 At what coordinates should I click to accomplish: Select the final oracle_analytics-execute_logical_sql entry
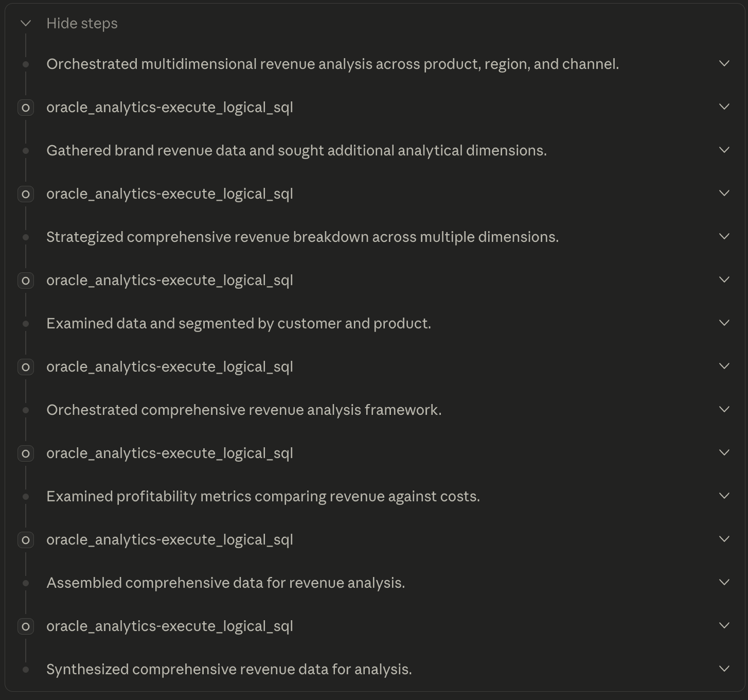(170, 626)
